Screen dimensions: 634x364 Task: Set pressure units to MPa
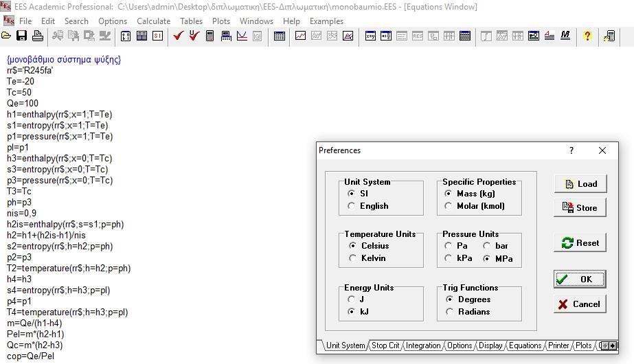coord(498,258)
